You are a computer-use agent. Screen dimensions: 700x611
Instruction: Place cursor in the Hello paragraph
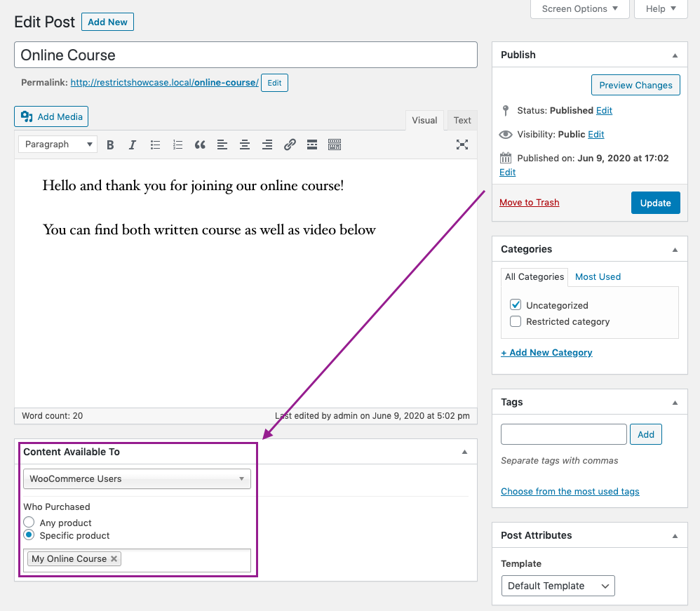coord(193,185)
